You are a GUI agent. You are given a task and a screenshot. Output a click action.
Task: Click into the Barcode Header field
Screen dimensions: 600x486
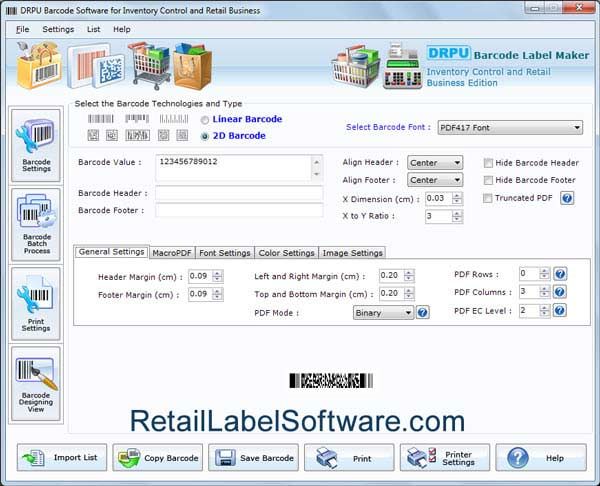(x=239, y=194)
